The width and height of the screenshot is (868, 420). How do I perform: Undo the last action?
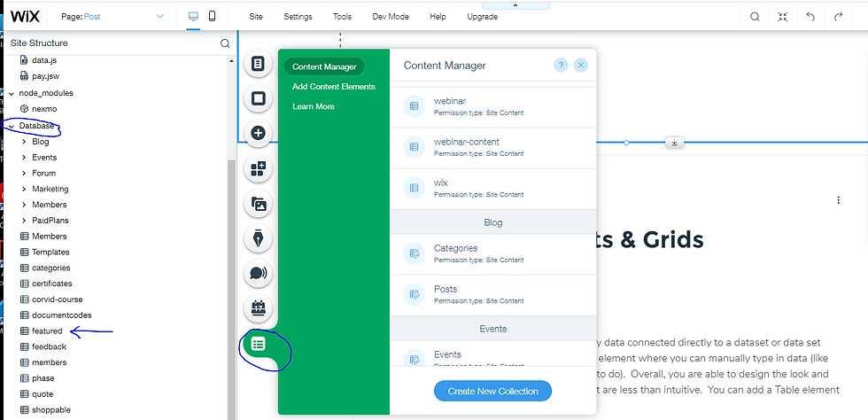[810, 17]
